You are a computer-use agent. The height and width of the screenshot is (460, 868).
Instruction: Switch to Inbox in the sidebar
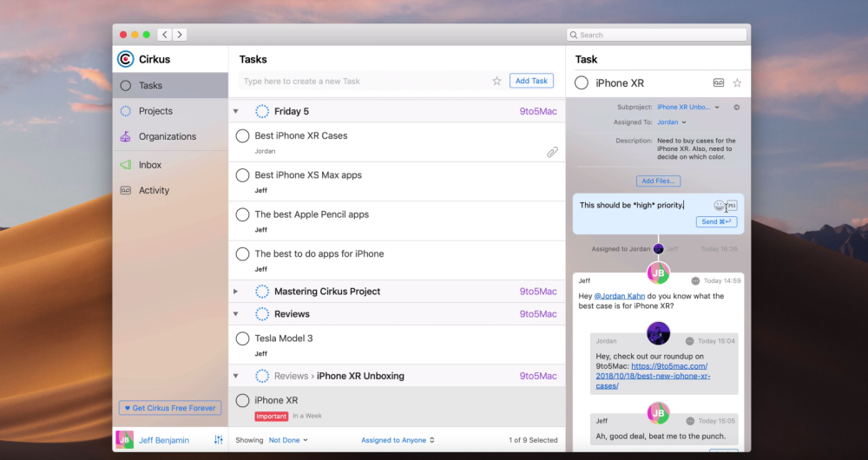pyautogui.click(x=149, y=165)
